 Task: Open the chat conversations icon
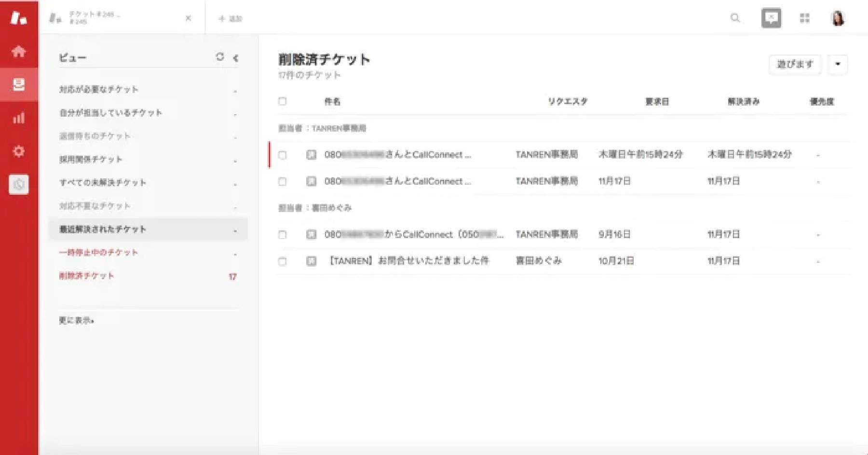[x=771, y=18]
